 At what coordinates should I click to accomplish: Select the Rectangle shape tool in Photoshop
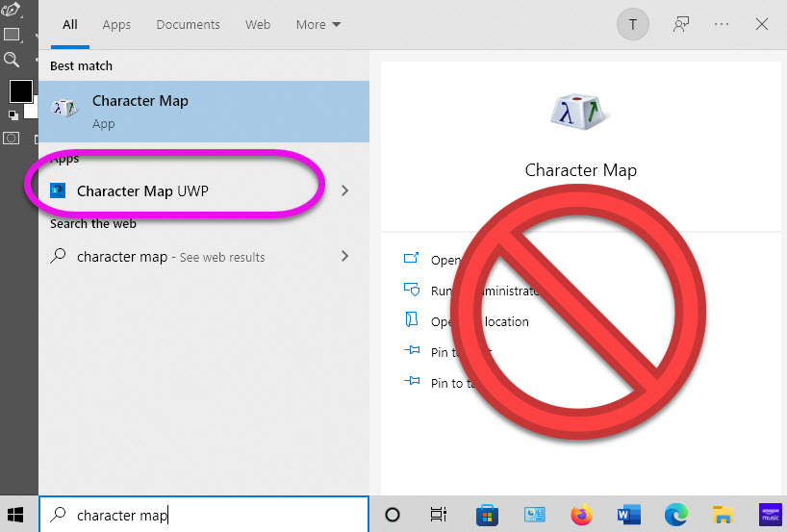(x=11, y=35)
